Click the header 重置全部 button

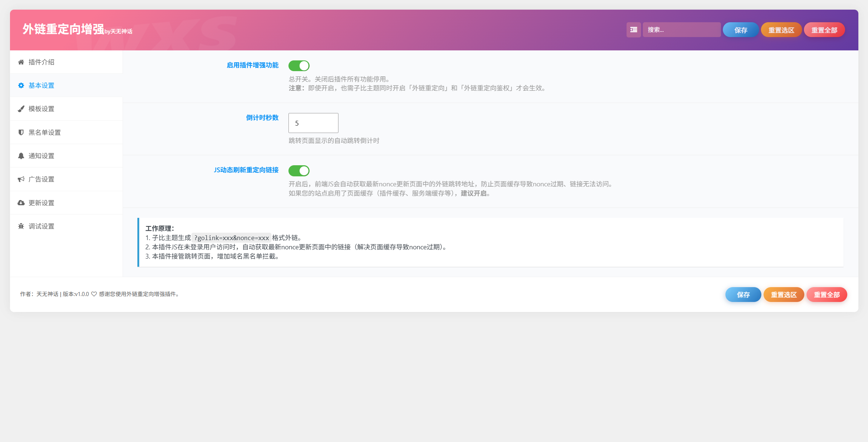[x=824, y=30]
